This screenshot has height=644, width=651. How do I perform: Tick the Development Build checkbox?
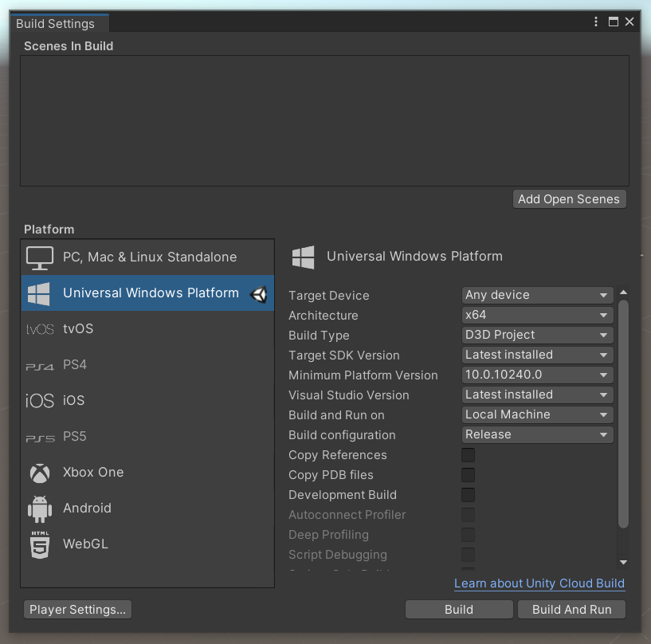point(468,495)
